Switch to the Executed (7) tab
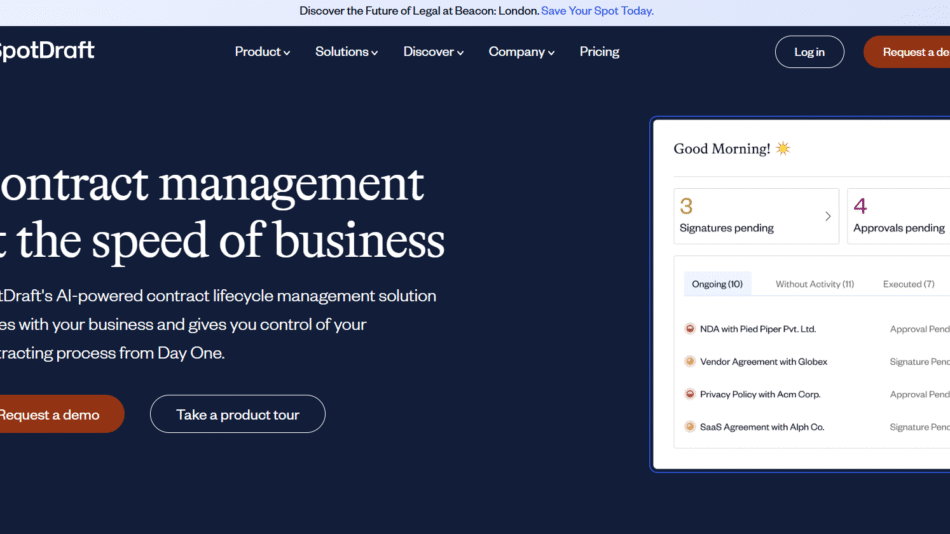Image resolution: width=950 pixels, height=534 pixels. tap(908, 284)
